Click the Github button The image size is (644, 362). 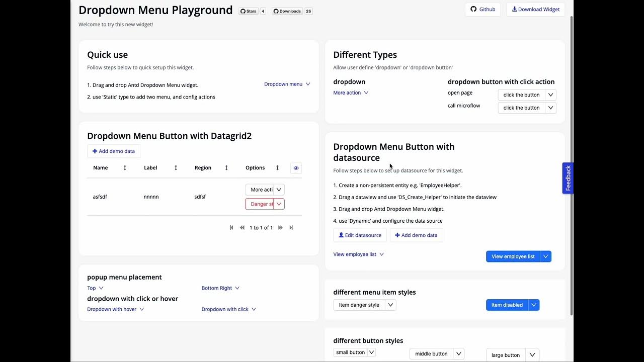pyautogui.click(x=482, y=10)
